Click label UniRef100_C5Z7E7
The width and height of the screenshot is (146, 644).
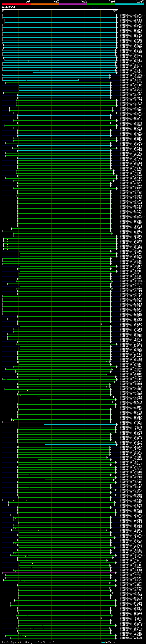point(131,324)
